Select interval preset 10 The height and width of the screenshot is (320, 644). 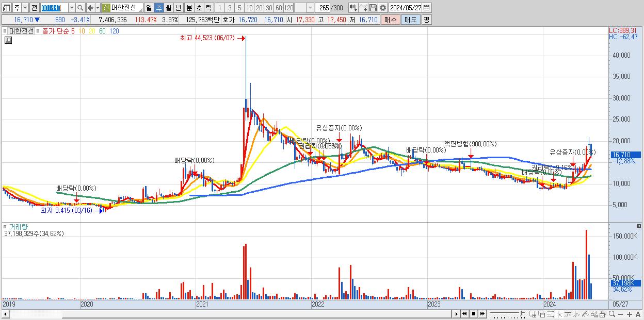249,8
